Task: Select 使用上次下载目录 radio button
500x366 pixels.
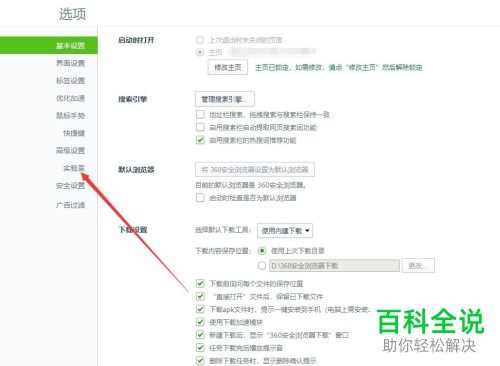Action: point(262,251)
